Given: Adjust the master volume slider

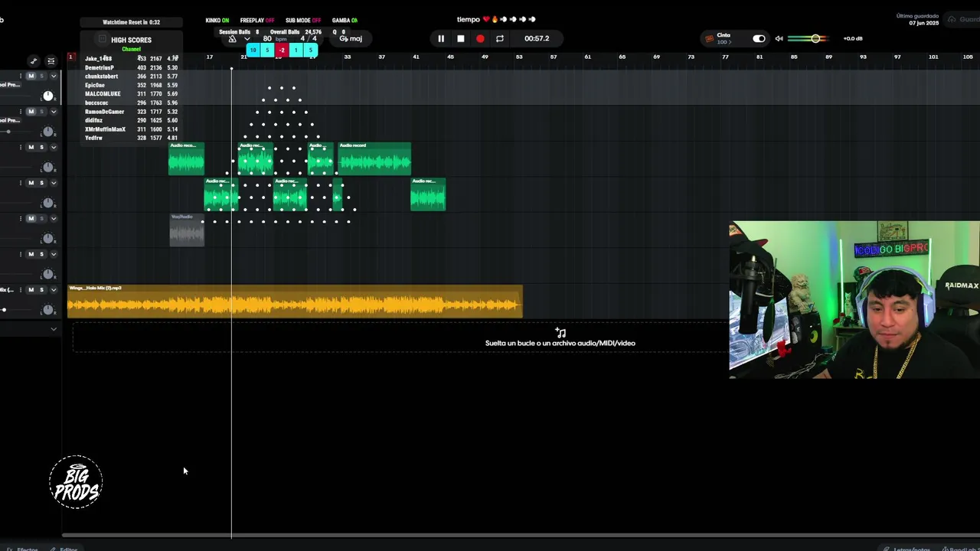Looking at the screenshot, I should [808, 38].
